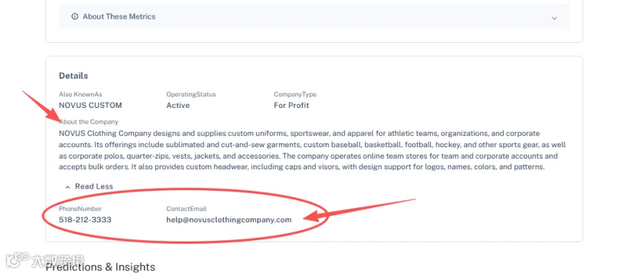Collapse description with Read Less
The width and height of the screenshot is (644, 273).
coord(94,186)
